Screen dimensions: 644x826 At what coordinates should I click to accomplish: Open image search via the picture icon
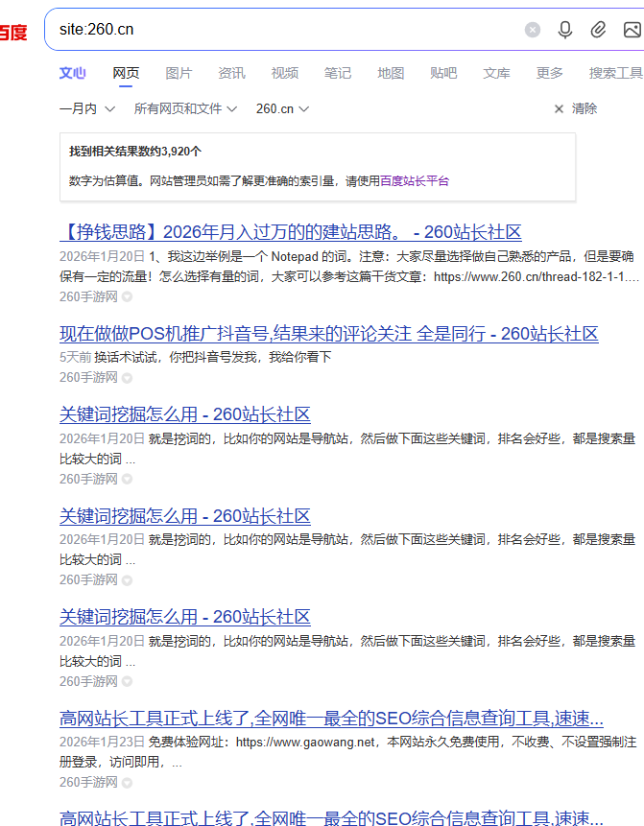click(632, 30)
